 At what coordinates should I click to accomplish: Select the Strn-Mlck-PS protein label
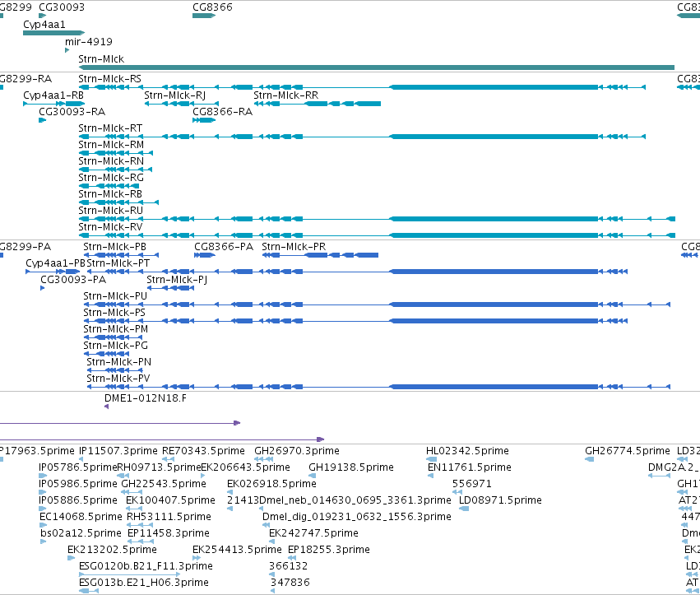coord(114,313)
